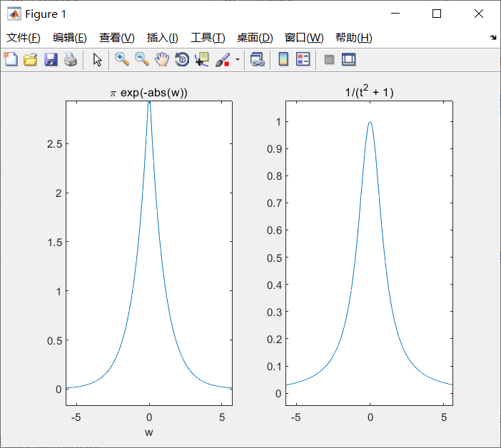Click the x-axis label w
This screenshot has width=501, height=448.
click(x=149, y=433)
